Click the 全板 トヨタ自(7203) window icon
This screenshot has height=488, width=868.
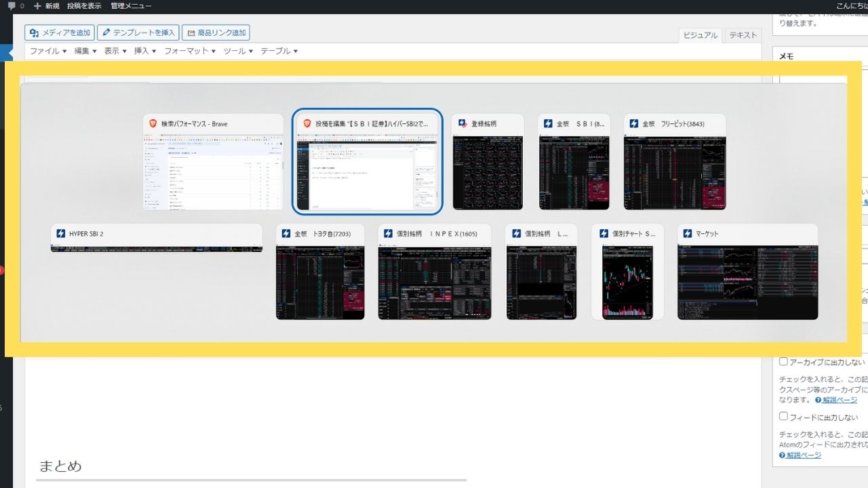[x=285, y=234]
